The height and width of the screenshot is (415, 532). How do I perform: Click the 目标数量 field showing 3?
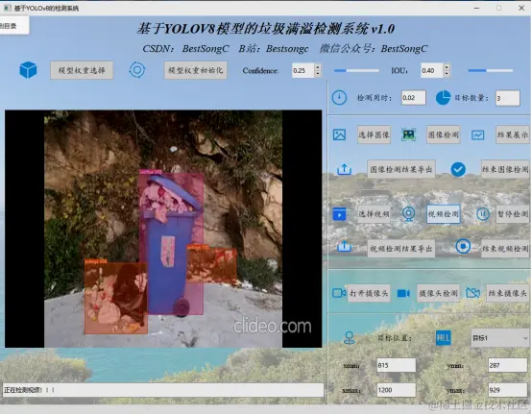point(508,98)
